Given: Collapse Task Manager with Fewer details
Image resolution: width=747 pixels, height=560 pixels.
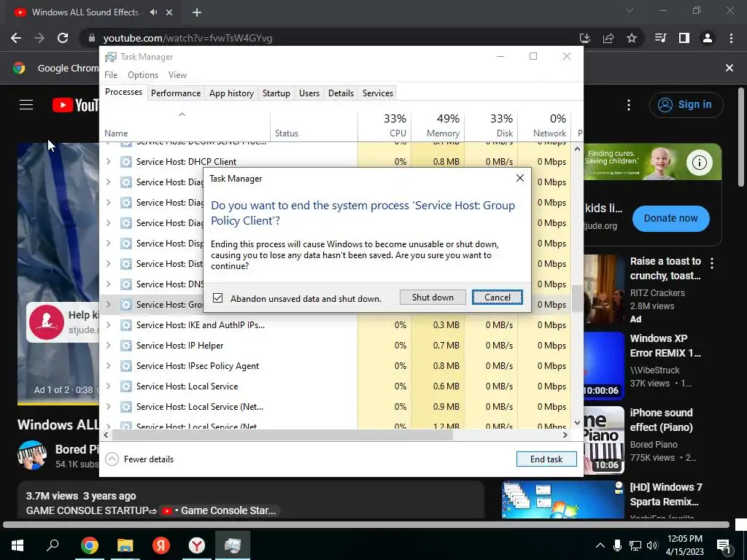Looking at the screenshot, I should tap(139, 459).
